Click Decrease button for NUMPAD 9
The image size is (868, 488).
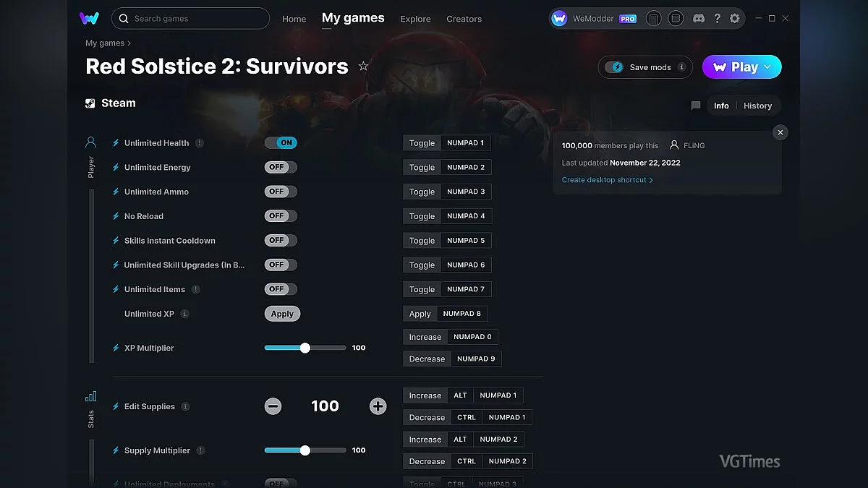pos(427,359)
